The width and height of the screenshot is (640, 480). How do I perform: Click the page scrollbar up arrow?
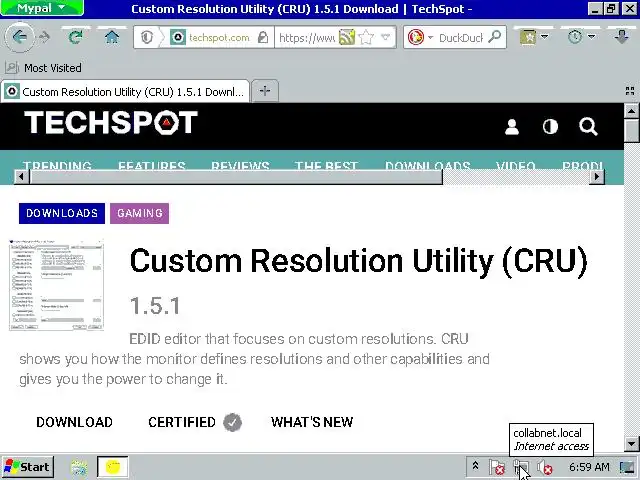tap(631, 111)
